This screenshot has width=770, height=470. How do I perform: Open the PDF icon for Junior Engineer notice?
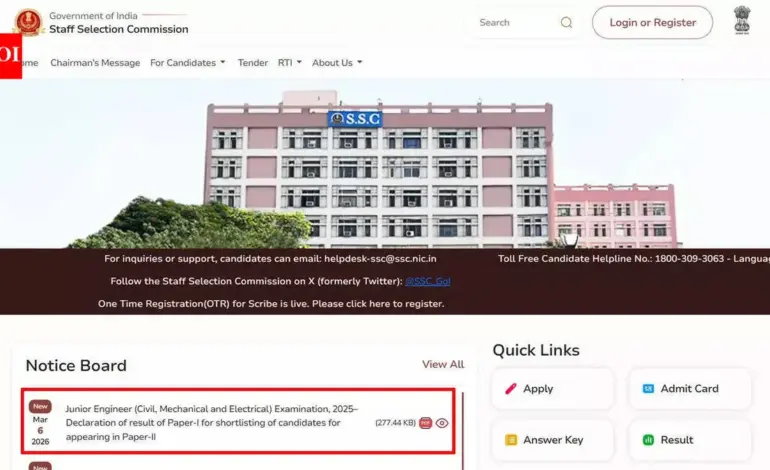pyautogui.click(x=425, y=423)
